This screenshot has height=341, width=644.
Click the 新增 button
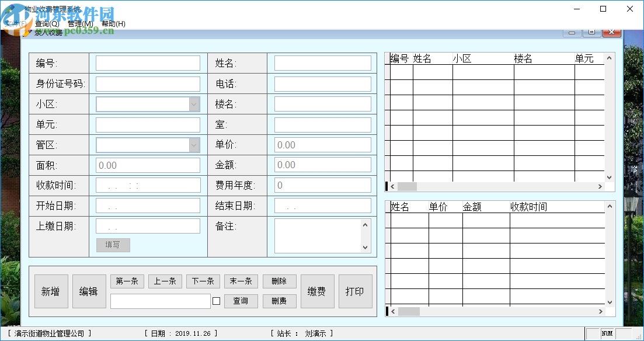tap(51, 291)
